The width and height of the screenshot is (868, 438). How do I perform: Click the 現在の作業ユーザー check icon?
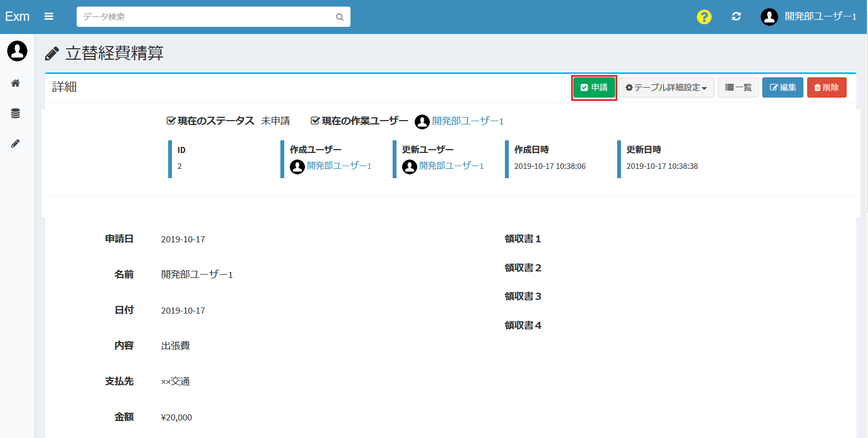click(x=315, y=121)
